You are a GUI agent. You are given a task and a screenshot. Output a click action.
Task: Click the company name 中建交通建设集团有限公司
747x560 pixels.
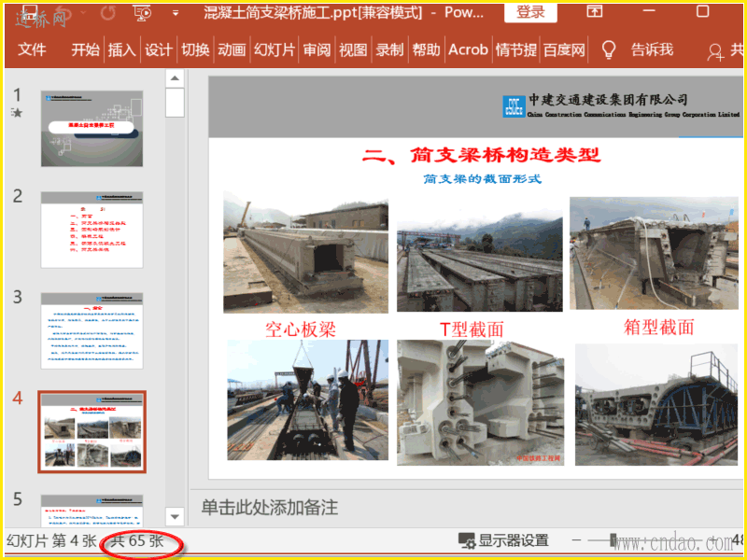[609, 100]
